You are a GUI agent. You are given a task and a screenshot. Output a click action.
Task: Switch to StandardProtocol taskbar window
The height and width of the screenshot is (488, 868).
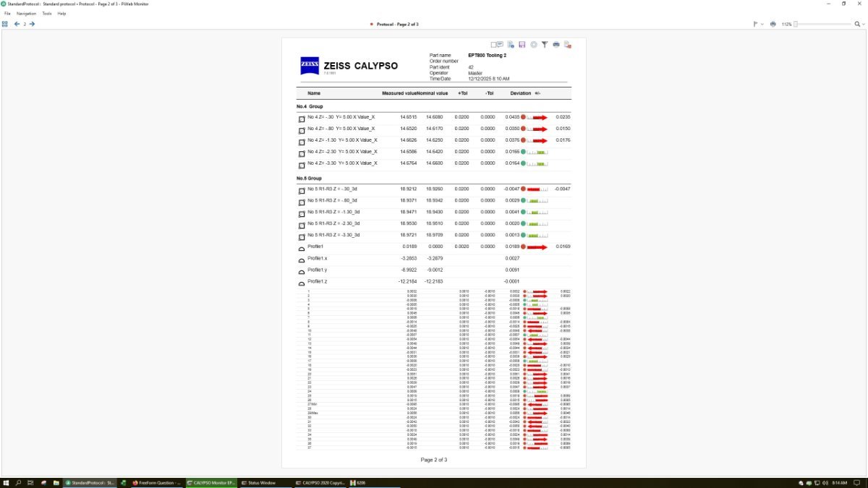(90, 482)
